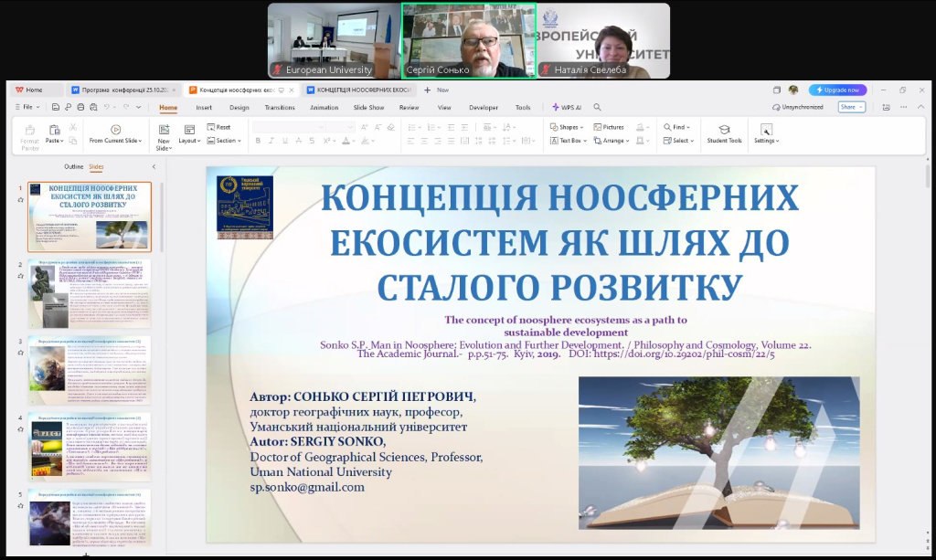Click the Format Painter icon
The width and height of the screenshot is (936, 560).
coord(30,132)
